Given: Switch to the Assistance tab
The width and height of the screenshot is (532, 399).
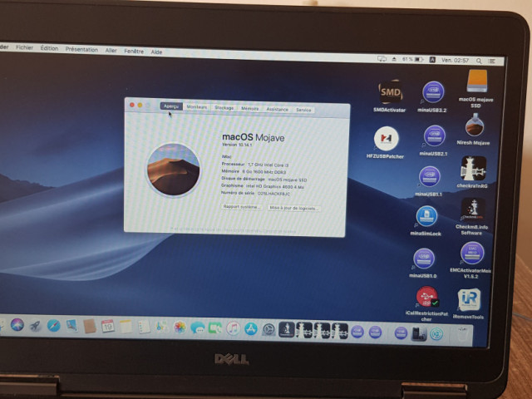Looking at the screenshot, I should pyautogui.click(x=277, y=109).
